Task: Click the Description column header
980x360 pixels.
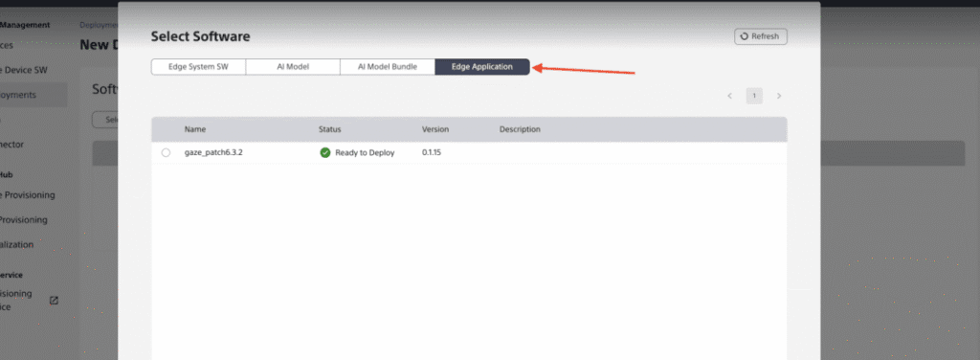Action: click(x=520, y=129)
